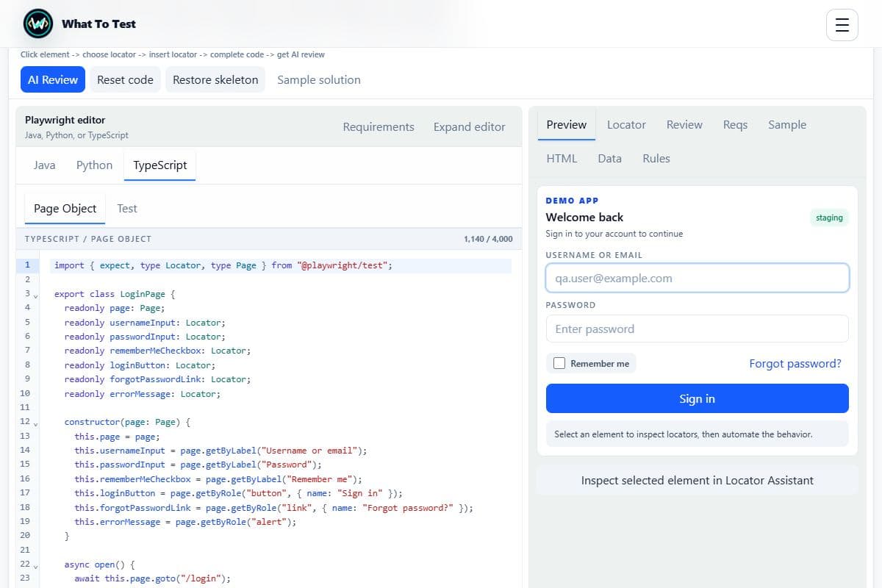Image resolution: width=882 pixels, height=588 pixels.
Task: Click the getByLabel("Username or email") line
Action: (x=220, y=451)
